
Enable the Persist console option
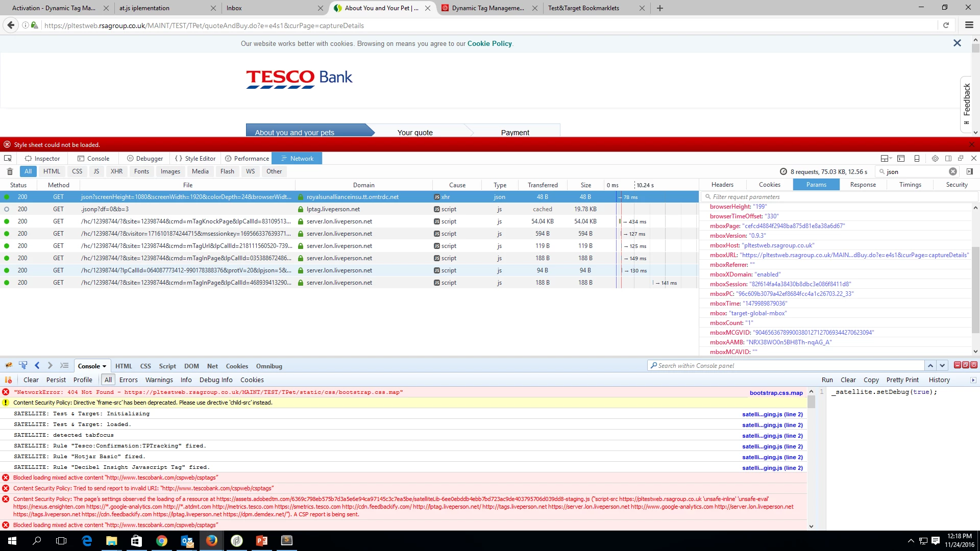click(56, 380)
